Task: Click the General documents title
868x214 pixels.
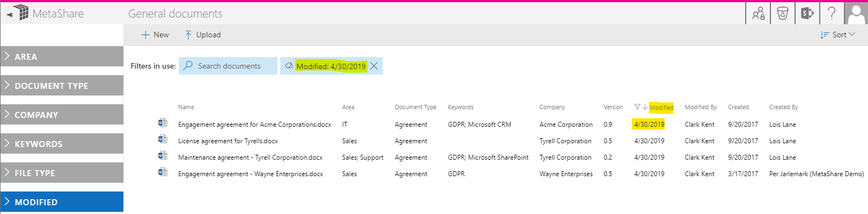Action: point(175,14)
